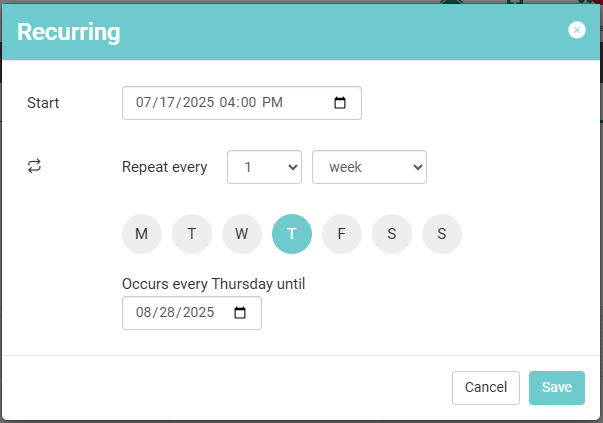Toggle Sunday, the last S day button
603x423 pixels.
point(442,234)
